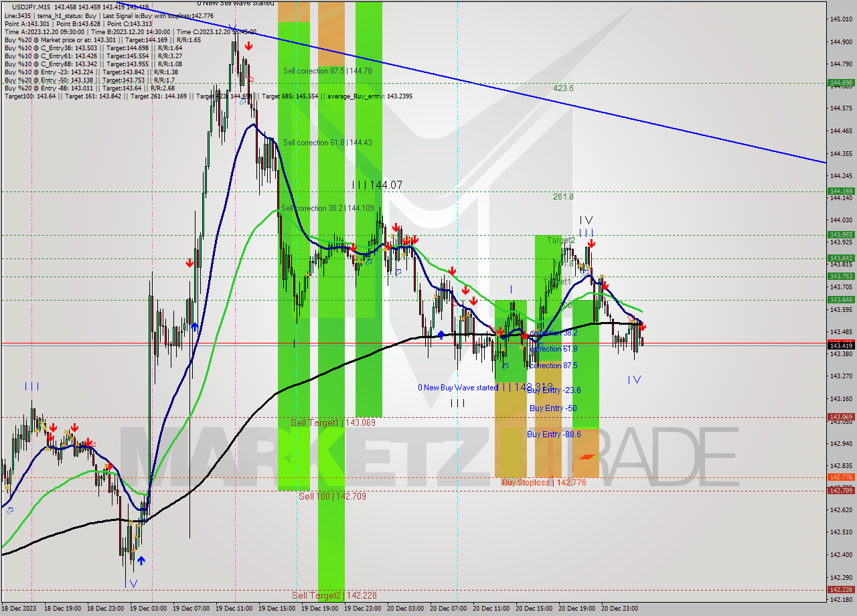The width and height of the screenshot is (857, 616).
Task: Select the 144.169 price tag on axis
Action: (841, 191)
